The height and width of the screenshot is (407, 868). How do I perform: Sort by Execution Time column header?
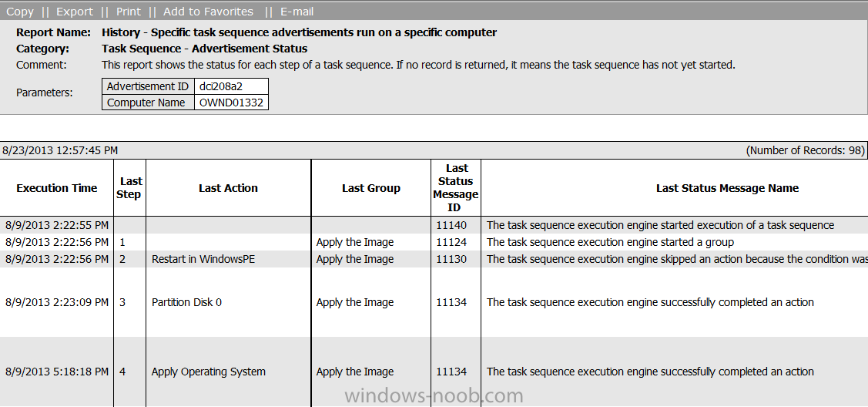[57, 188]
